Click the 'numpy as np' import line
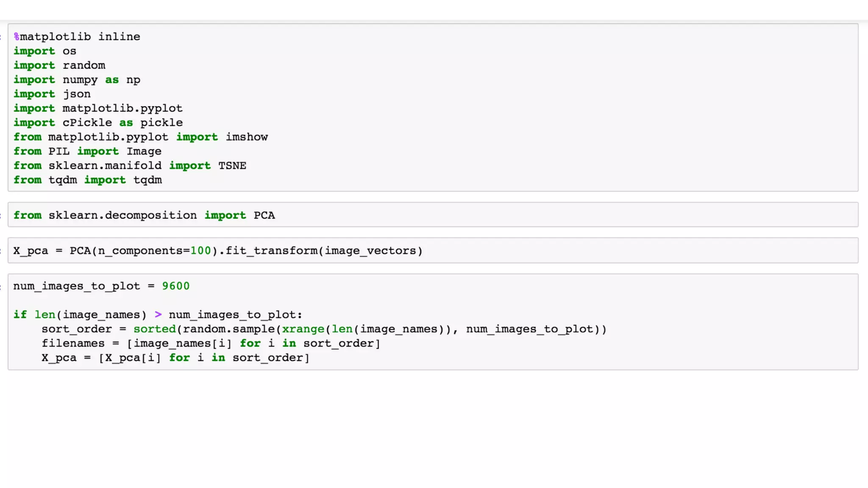868x488 pixels. (77, 80)
